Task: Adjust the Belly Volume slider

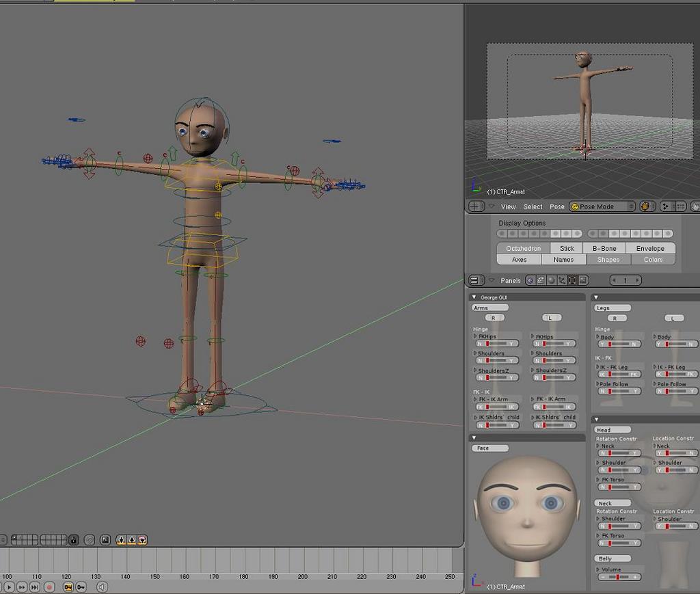Action: tap(619, 577)
